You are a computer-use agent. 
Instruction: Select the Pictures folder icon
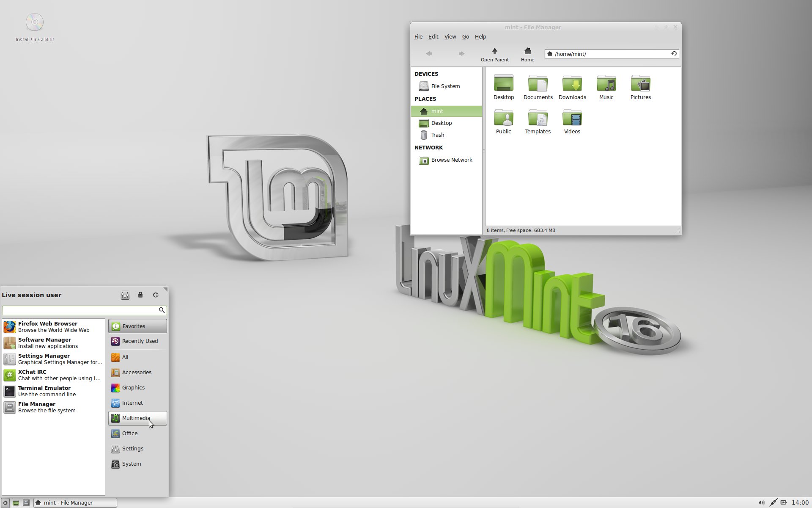click(641, 88)
